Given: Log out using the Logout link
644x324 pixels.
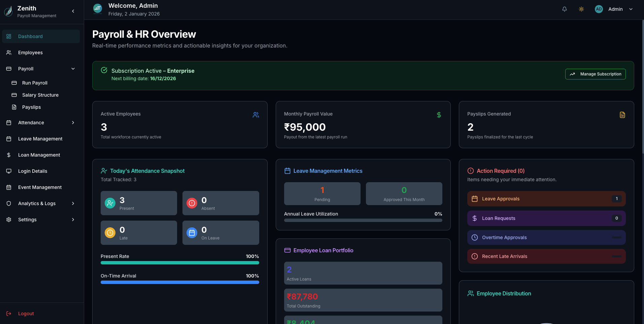Looking at the screenshot, I should coord(26,314).
